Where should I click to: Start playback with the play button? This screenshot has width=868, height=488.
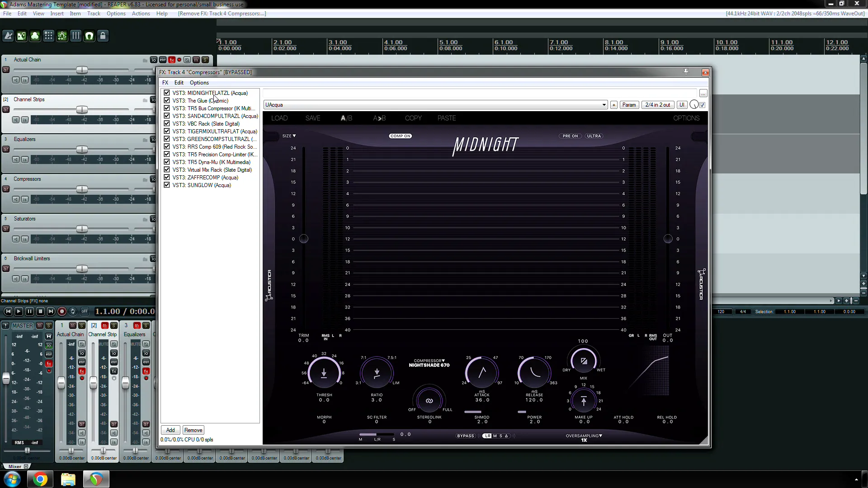[19, 311]
